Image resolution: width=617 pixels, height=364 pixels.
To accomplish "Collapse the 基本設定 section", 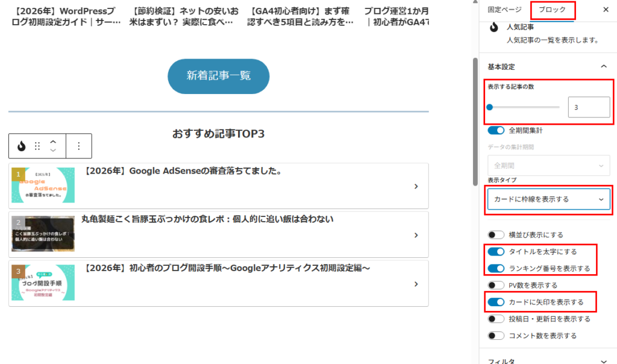I will (603, 66).
